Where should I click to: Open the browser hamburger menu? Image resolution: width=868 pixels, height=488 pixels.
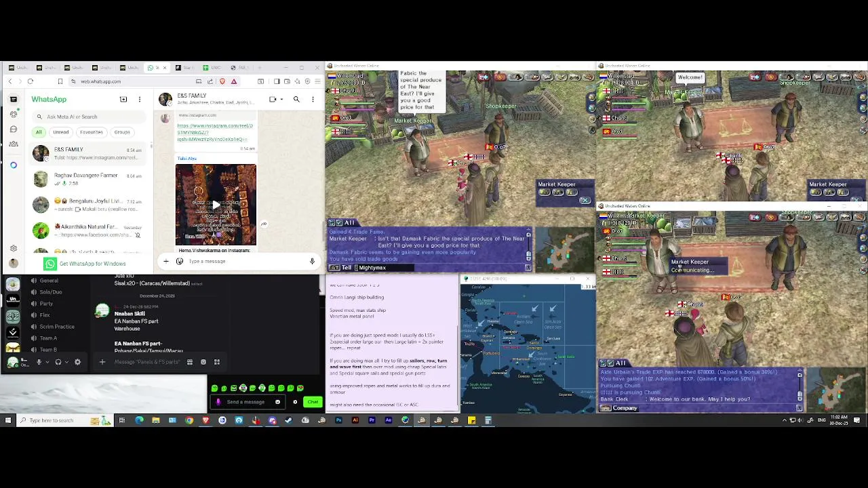(x=318, y=81)
